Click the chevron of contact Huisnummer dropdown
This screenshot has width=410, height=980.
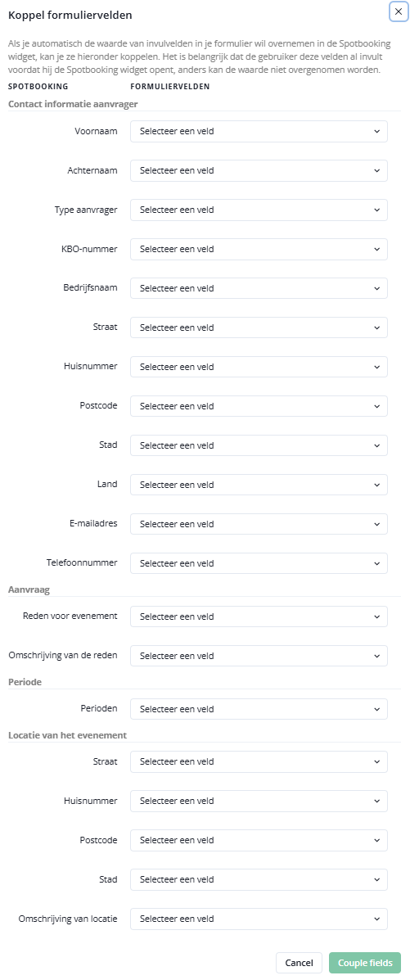(x=376, y=367)
